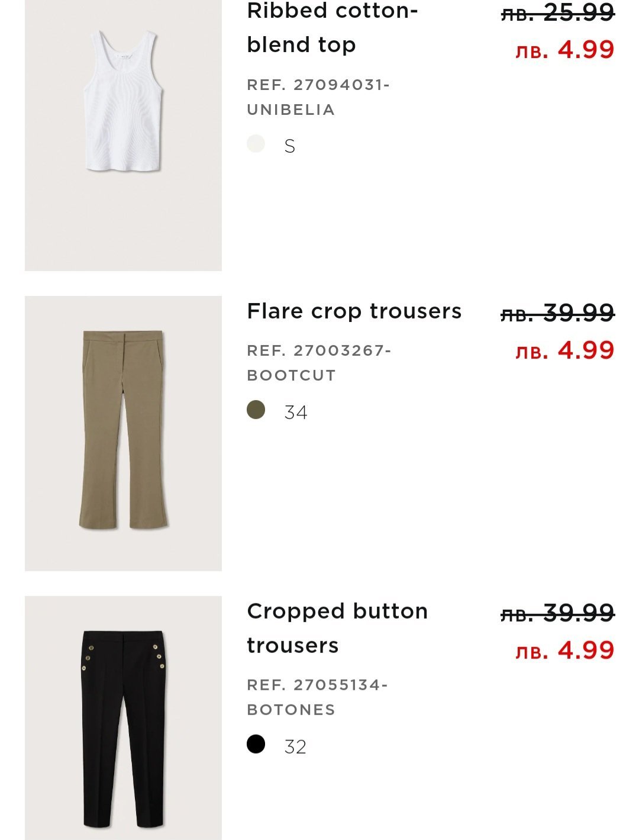
Task: Click size S of the ribbed top
Action: coord(289,146)
